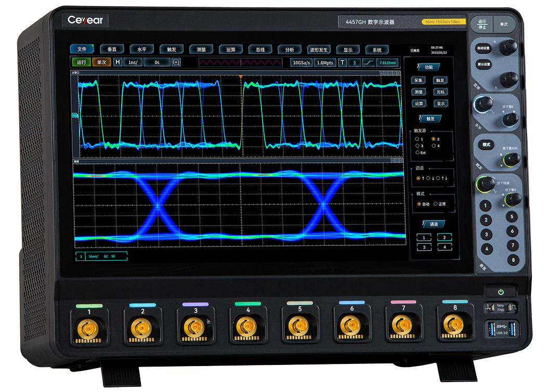This screenshot has height=392, width=548.
Task: Select trigger source 1 radio button
Action: coord(417,139)
